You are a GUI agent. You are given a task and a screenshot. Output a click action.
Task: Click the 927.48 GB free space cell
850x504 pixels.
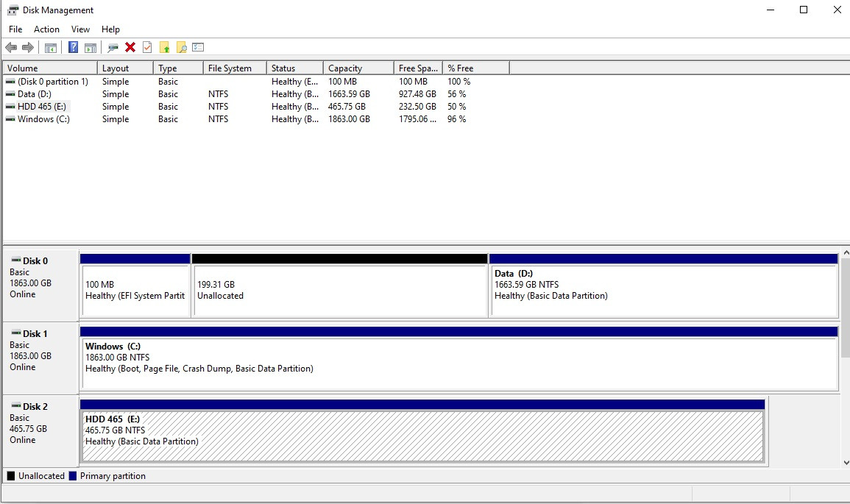point(417,94)
